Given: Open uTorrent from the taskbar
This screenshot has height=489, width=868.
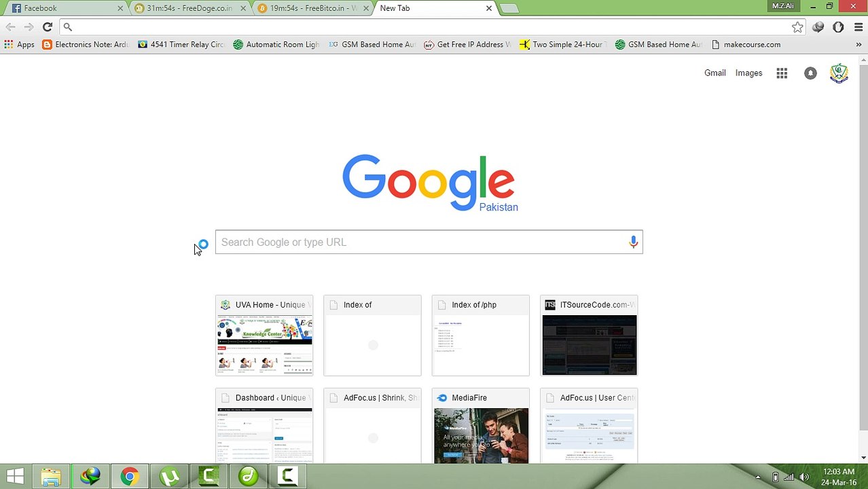Looking at the screenshot, I should coord(169,477).
